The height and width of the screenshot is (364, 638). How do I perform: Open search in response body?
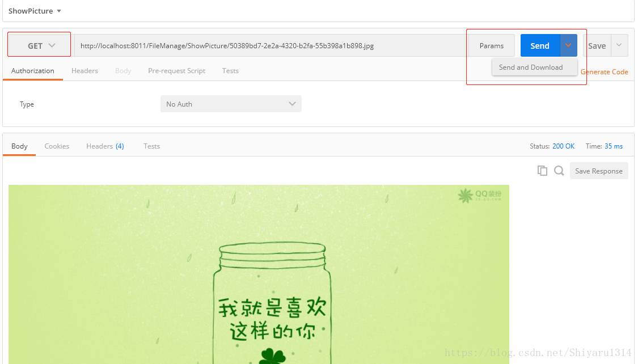[x=559, y=171]
